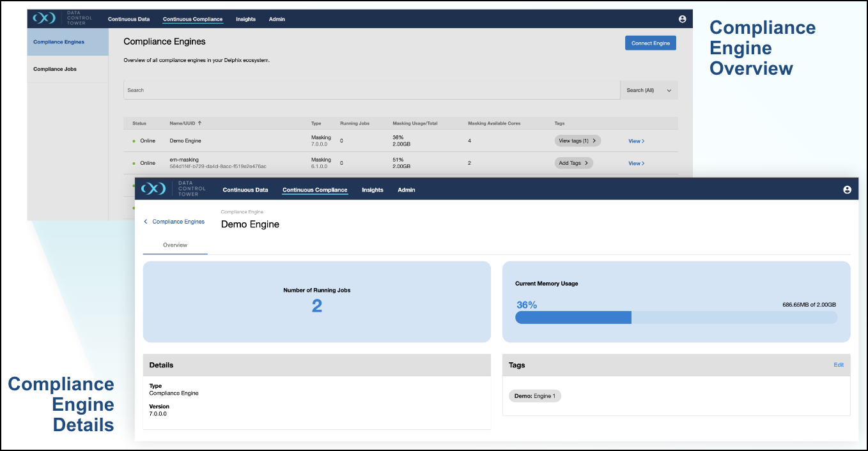Open the View link for Demo Engine row
Screen dimensions: 868x451
pyautogui.click(x=636, y=141)
